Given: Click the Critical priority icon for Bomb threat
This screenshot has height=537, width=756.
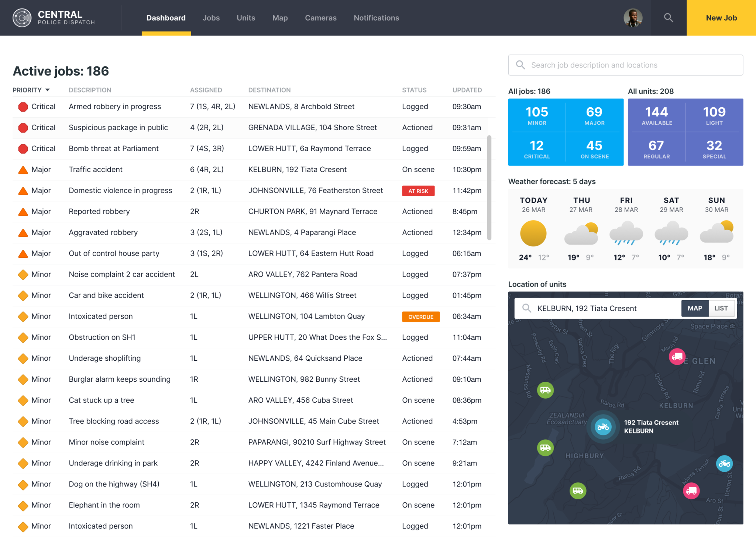Looking at the screenshot, I should pos(23,148).
